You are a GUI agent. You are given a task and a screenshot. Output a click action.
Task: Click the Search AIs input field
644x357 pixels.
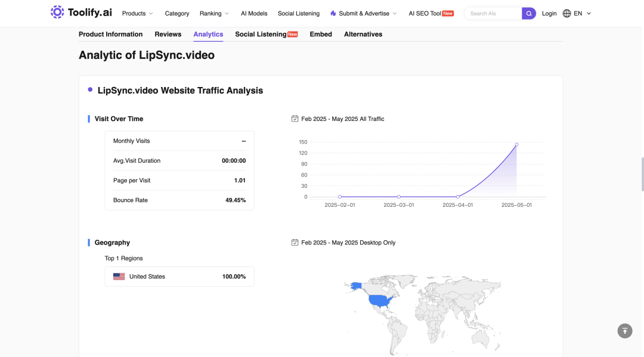(493, 14)
